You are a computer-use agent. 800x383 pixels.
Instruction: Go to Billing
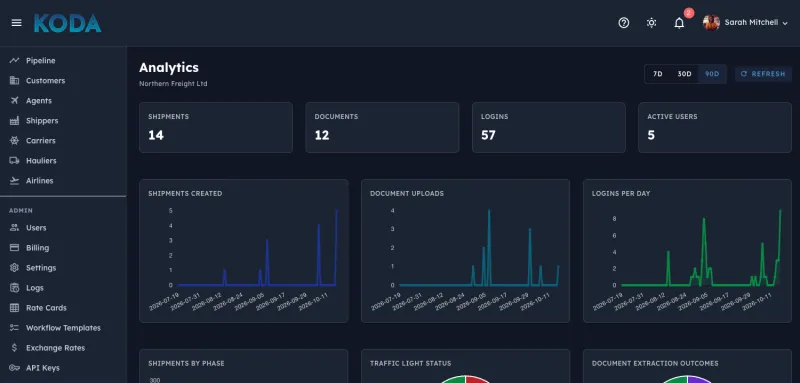pos(38,247)
